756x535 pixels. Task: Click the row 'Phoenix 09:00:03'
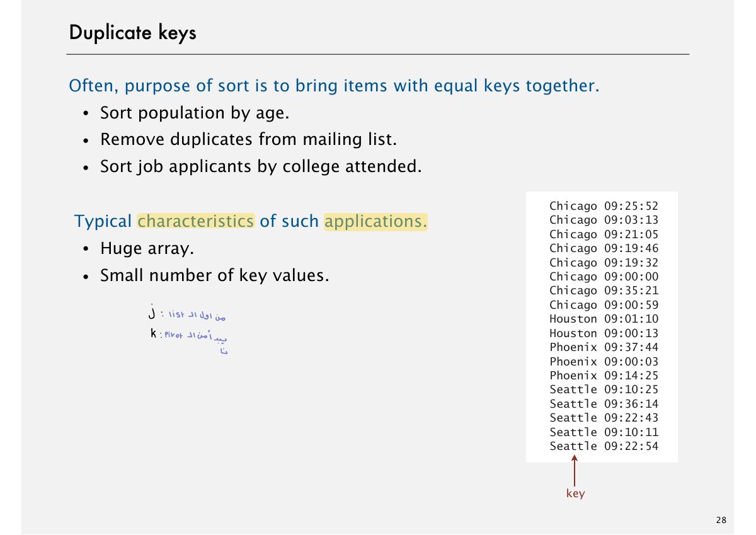click(x=604, y=362)
